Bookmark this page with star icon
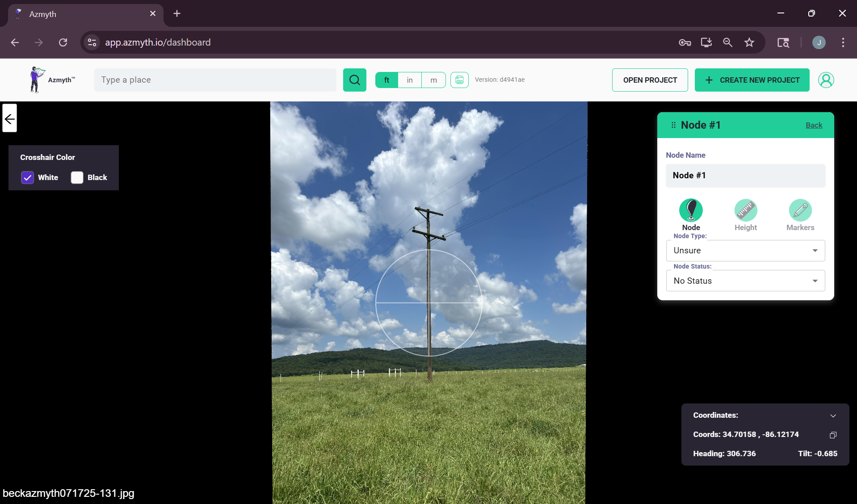Screen dimensions: 857x504 point(749,42)
